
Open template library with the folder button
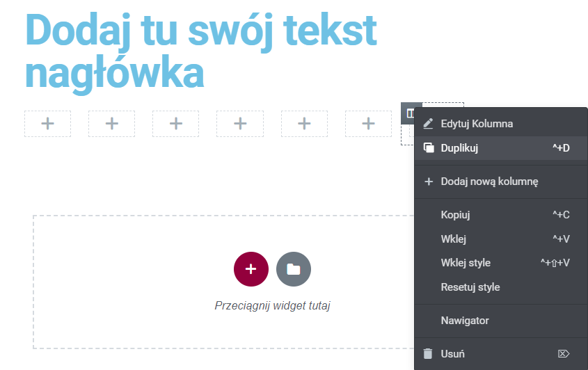coord(294,269)
